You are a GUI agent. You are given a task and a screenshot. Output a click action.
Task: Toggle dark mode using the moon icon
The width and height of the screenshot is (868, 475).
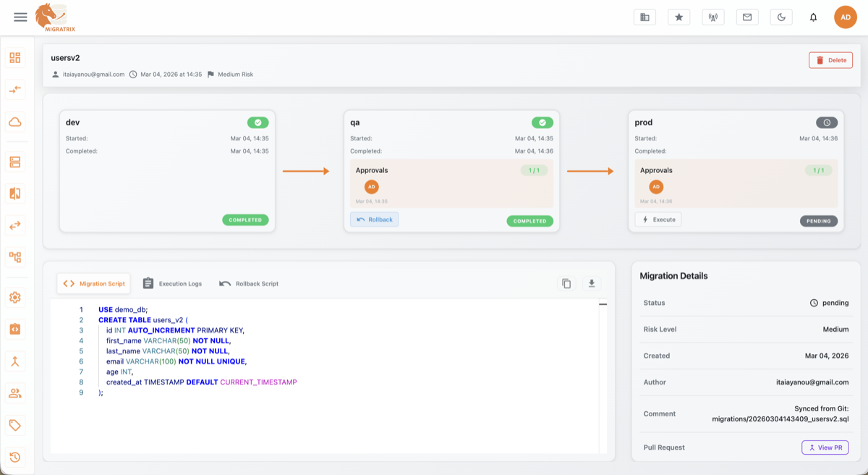click(780, 17)
